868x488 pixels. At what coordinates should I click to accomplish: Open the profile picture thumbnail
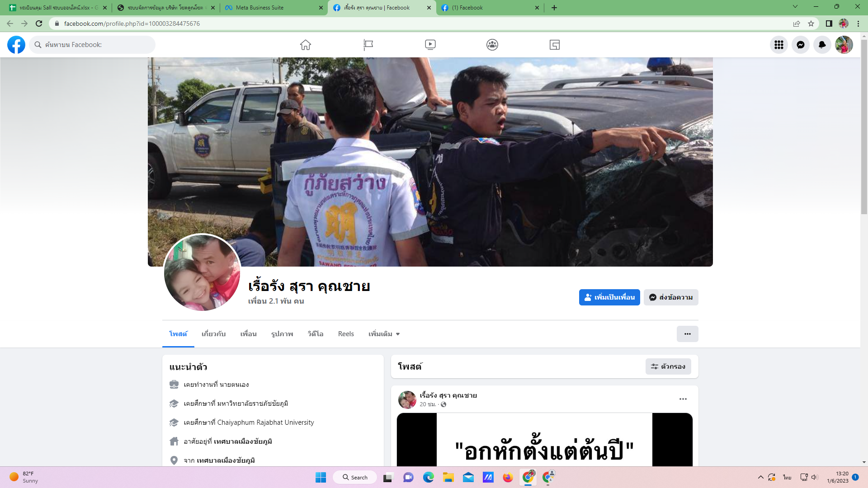(x=202, y=272)
